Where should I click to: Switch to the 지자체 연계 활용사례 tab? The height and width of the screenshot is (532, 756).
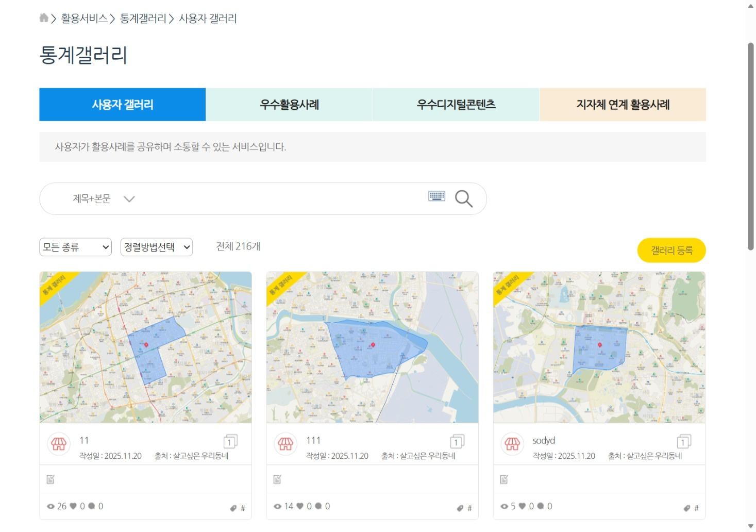[x=623, y=105]
